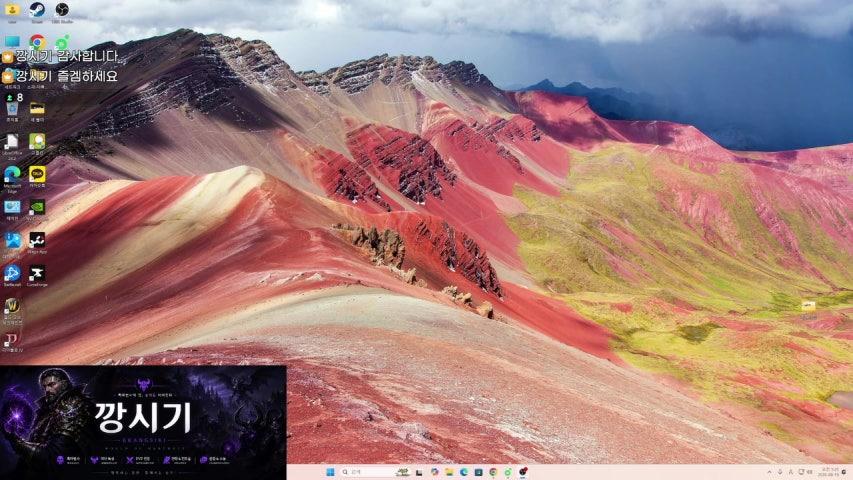Open the Control Panel desktop icon
The height and width of the screenshot is (480, 853).
point(12,207)
